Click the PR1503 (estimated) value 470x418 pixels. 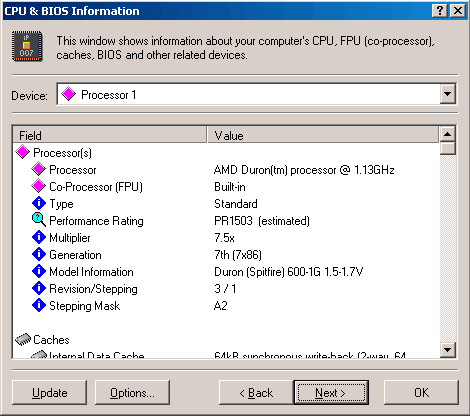click(x=262, y=221)
